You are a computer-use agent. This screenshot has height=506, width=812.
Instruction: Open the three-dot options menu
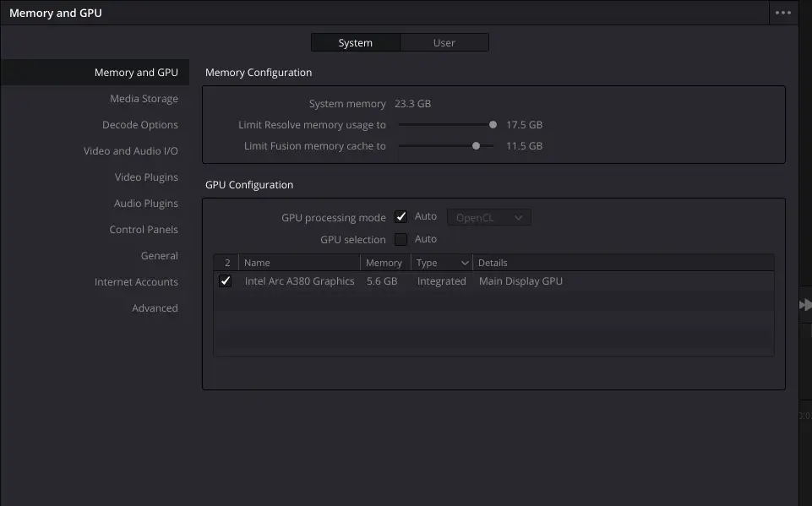point(783,14)
